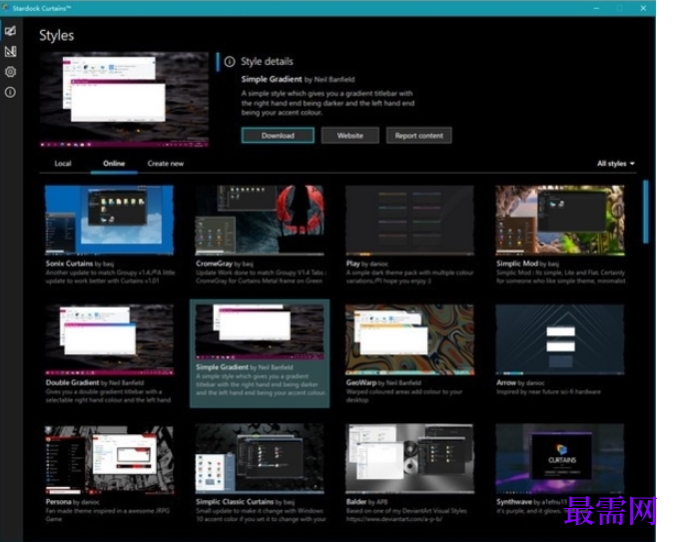Click the Simple Gradient name in details panel
Image resolution: width=676 pixels, height=542 pixels.
pos(272,79)
